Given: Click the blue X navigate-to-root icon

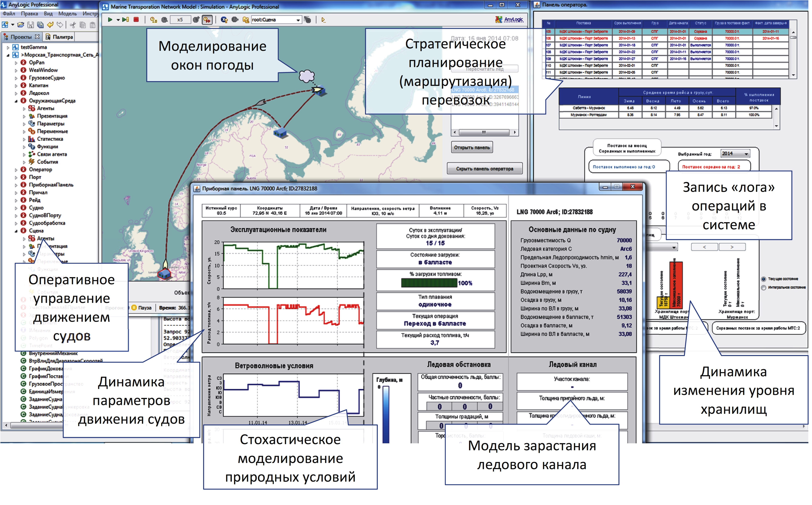Looking at the screenshot, I should pos(224,20).
